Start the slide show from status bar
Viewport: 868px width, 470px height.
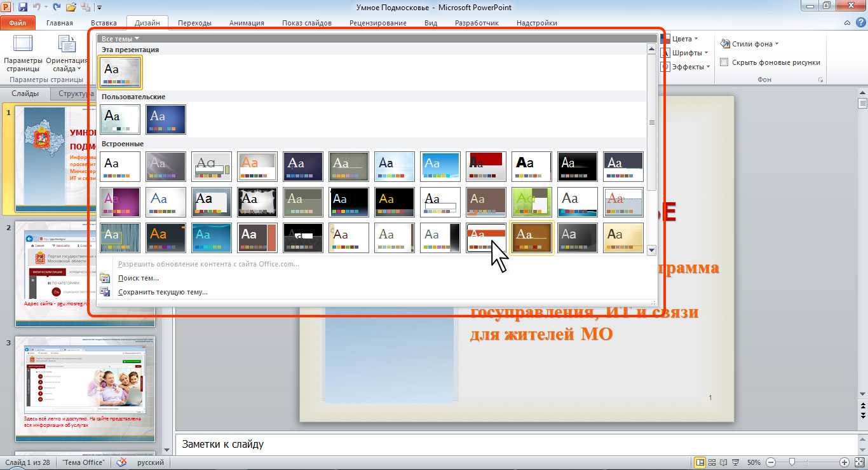736,462
